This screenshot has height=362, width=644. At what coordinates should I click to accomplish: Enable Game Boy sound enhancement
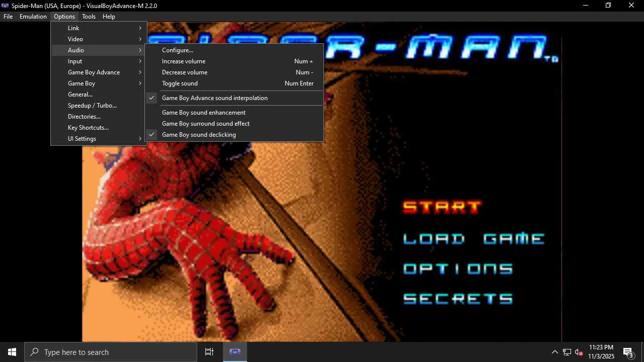point(234,113)
